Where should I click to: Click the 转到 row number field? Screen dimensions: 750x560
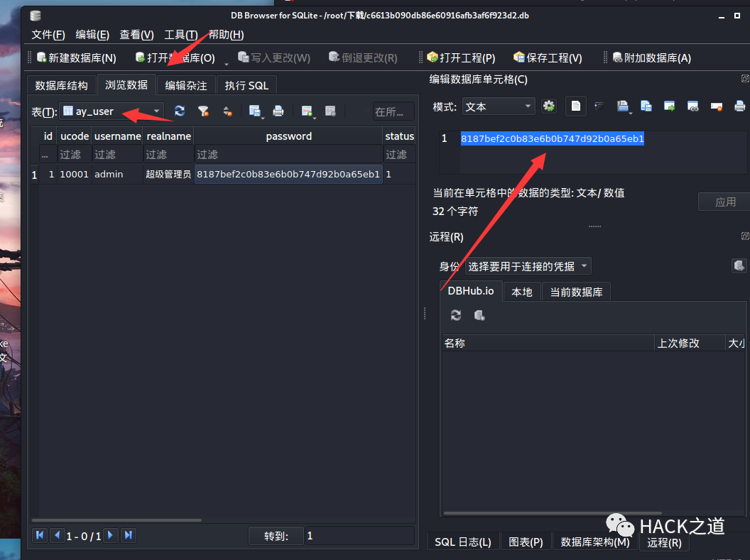359,536
